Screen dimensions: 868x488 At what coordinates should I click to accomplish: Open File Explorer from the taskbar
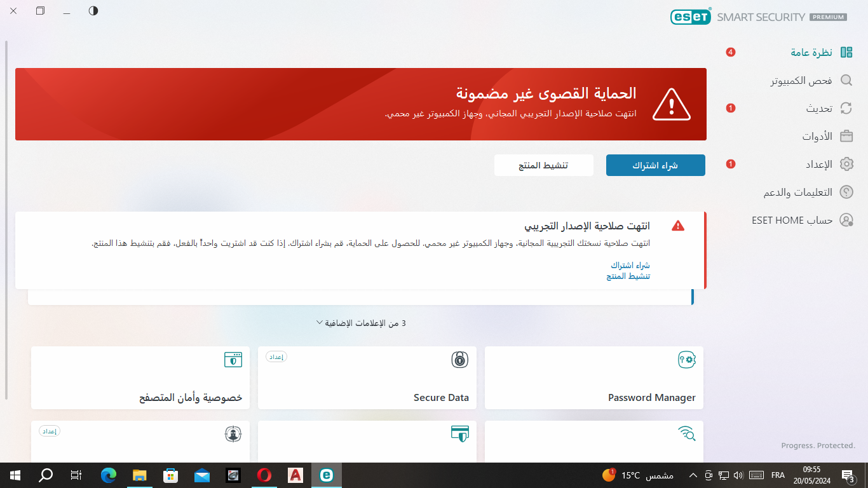140,475
